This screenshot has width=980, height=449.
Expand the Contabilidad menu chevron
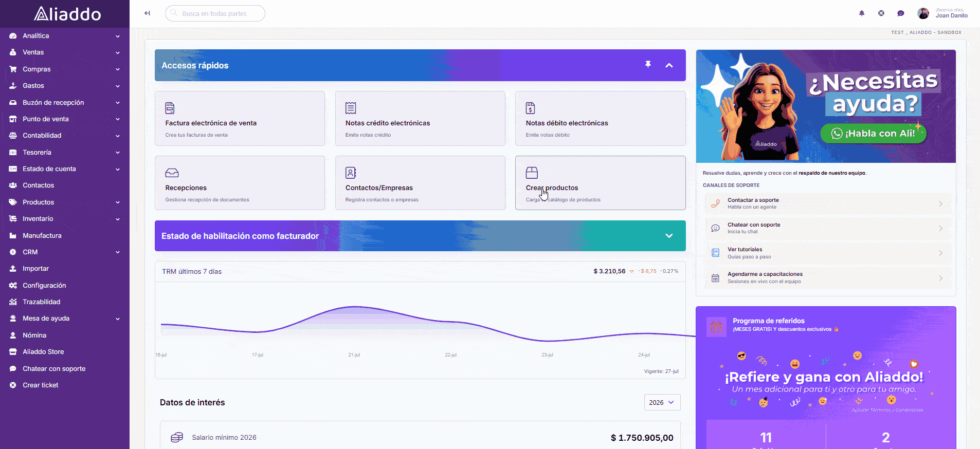(118, 136)
